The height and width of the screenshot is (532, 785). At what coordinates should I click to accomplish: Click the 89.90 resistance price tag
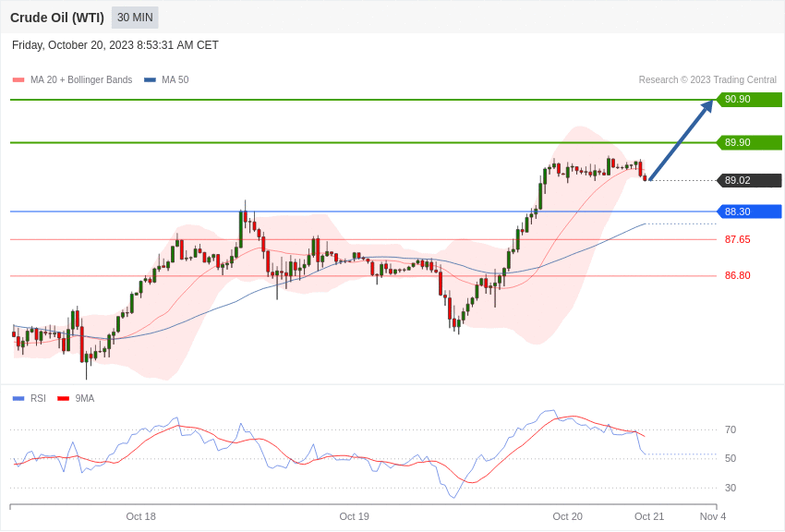[x=749, y=142]
